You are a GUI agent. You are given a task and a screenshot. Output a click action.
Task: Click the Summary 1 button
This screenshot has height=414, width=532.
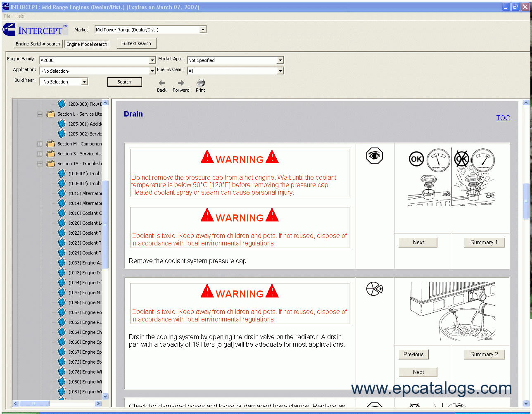coord(484,243)
